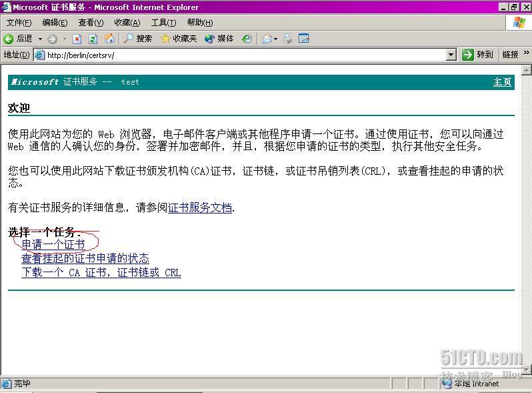The width and height of the screenshot is (532, 393).
Task: Click the page icon in address bar
Action: pyautogui.click(x=40, y=55)
